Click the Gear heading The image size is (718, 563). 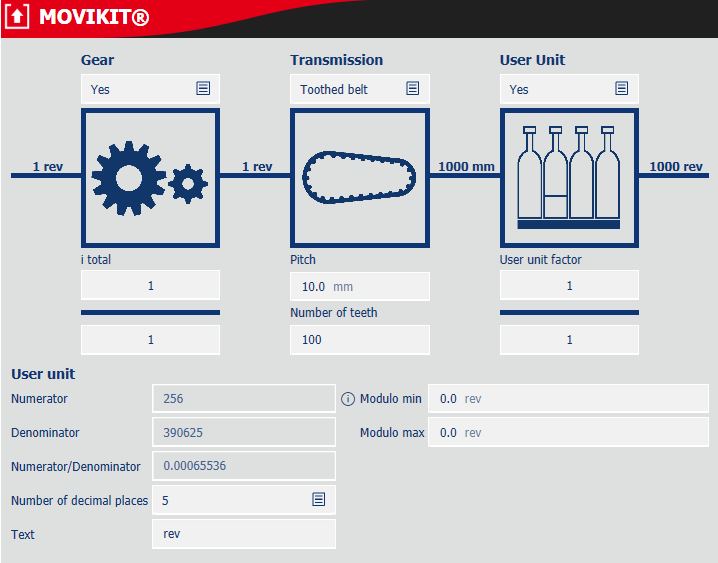pyautogui.click(x=98, y=60)
